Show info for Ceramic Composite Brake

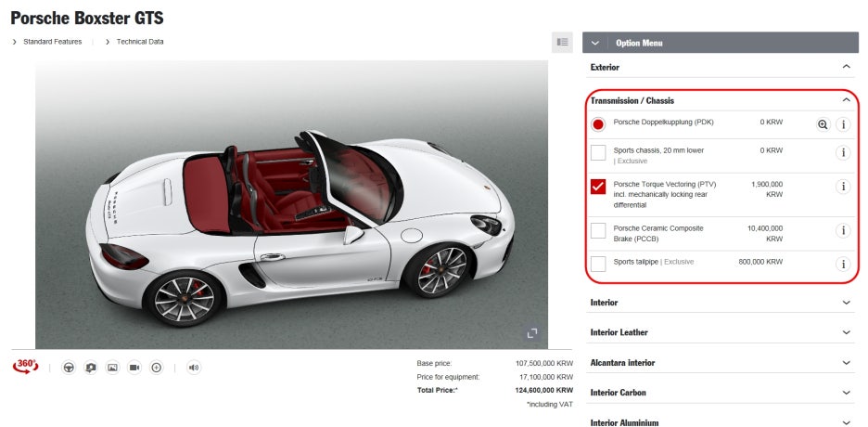843,231
